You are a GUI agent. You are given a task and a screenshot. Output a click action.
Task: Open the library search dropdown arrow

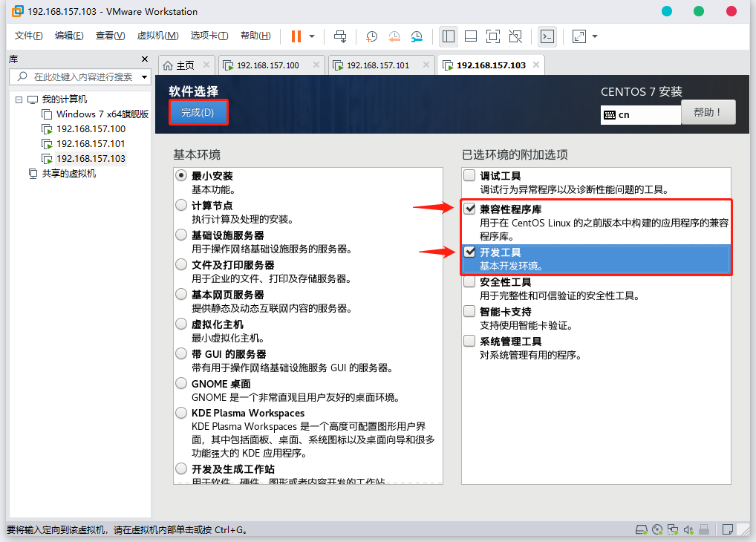(x=144, y=76)
